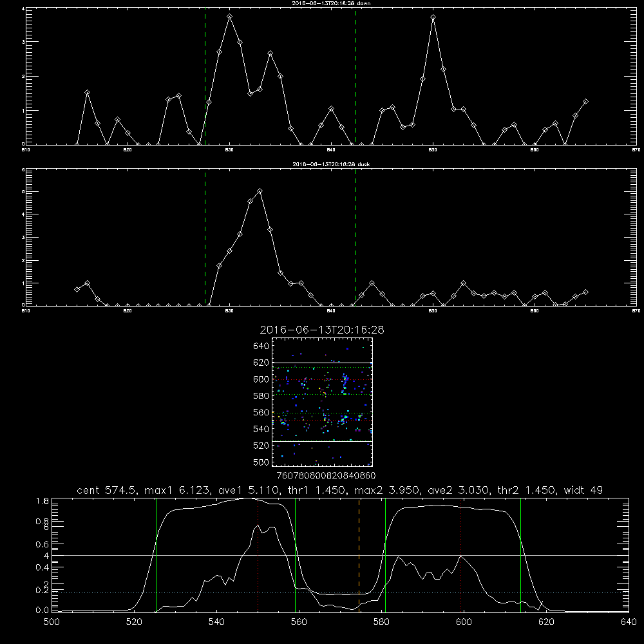Click the 580 label on detector image y-axis
The width and height of the screenshot is (644, 644).
tap(261, 396)
